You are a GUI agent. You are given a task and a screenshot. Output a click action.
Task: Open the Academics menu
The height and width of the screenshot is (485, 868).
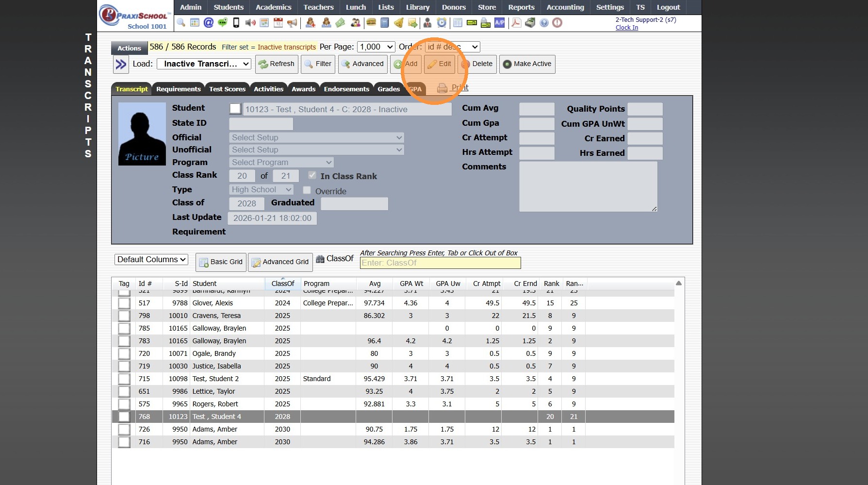pyautogui.click(x=273, y=7)
